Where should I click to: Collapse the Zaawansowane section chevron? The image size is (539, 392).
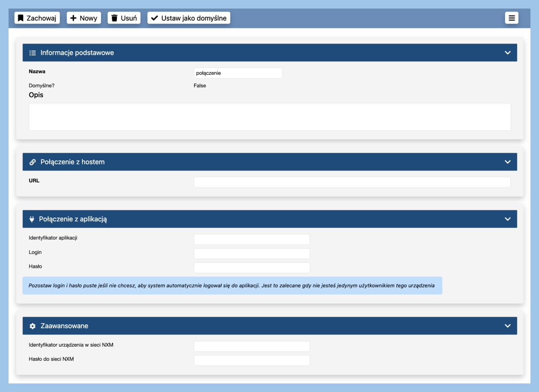(x=507, y=326)
